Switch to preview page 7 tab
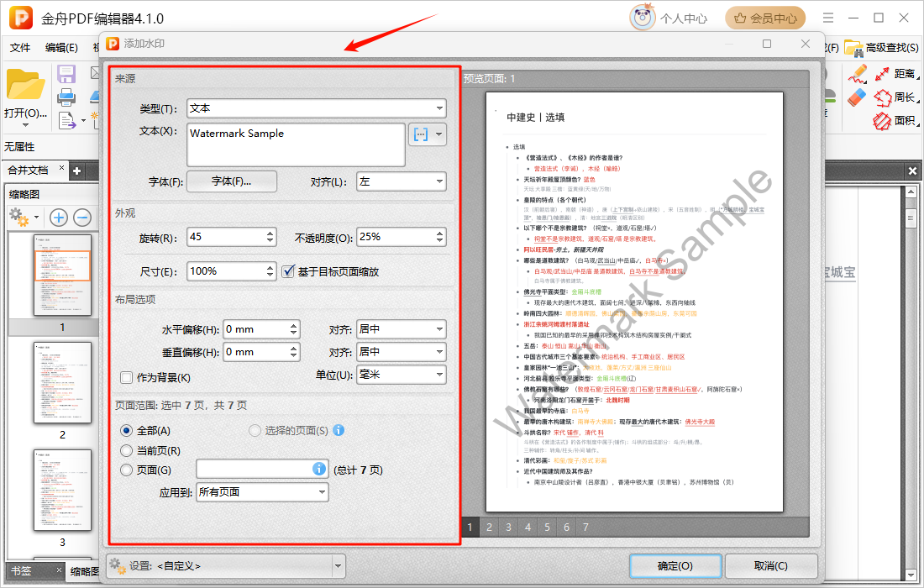Viewport: 924px width, 588px height. (585, 528)
